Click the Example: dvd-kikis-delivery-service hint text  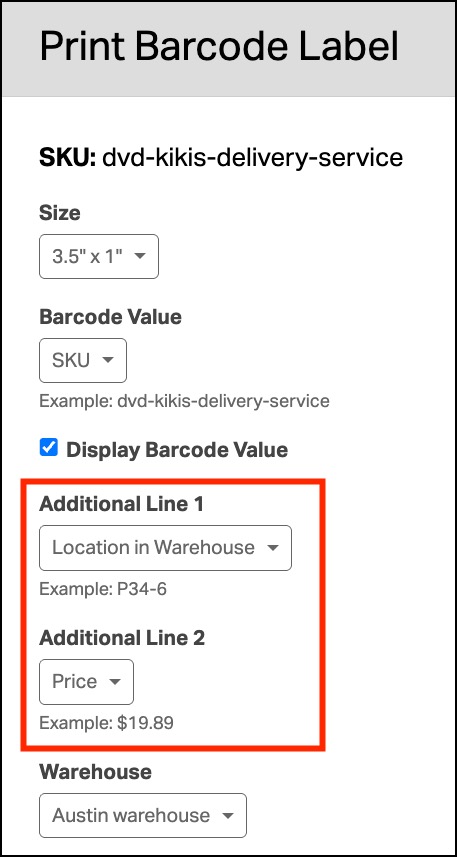click(x=184, y=401)
